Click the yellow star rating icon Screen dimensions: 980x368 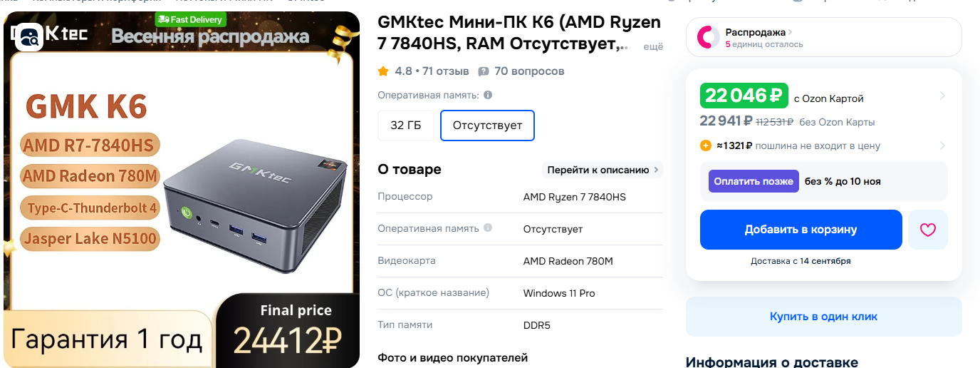[384, 71]
